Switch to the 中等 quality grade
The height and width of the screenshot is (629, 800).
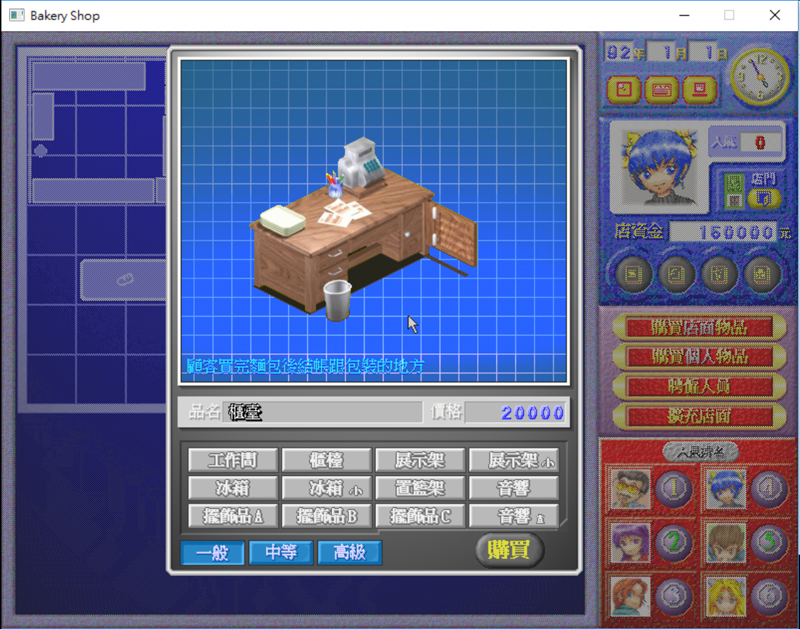[x=281, y=553]
